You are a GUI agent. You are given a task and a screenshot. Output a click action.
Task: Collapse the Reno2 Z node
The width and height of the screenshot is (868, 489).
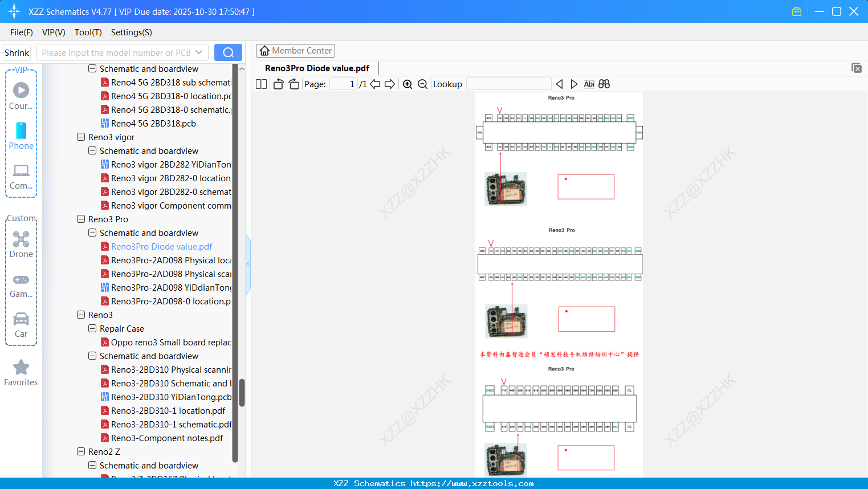pyautogui.click(x=81, y=451)
